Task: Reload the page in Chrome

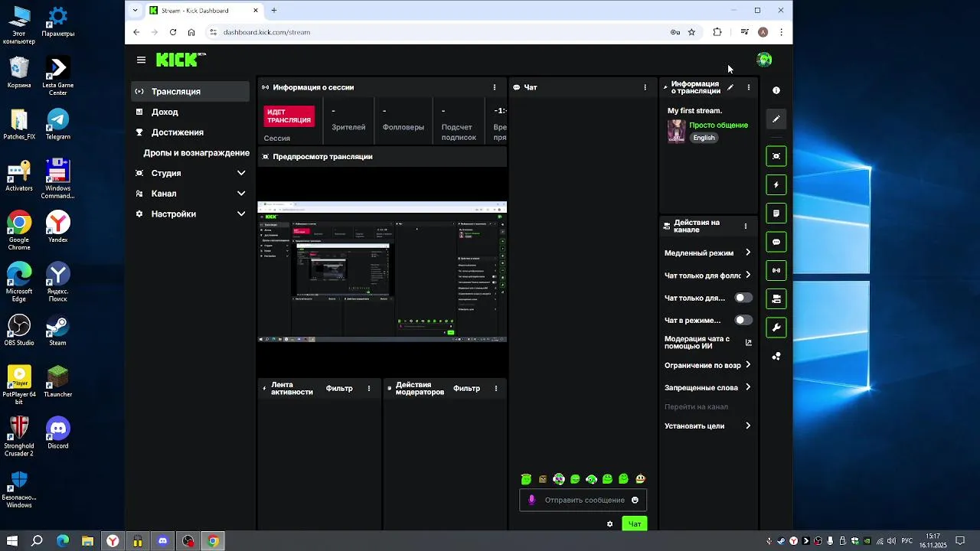Action: pyautogui.click(x=173, y=32)
